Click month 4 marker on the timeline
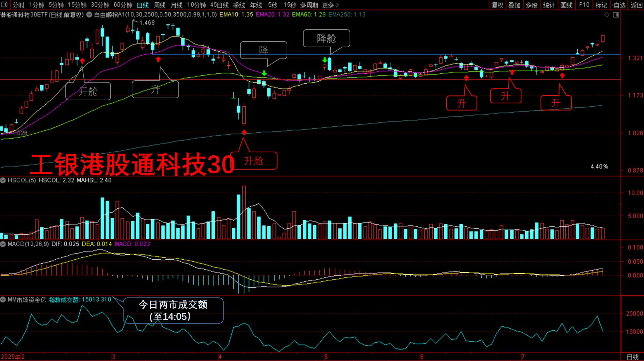The image size is (644, 361). (220, 357)
